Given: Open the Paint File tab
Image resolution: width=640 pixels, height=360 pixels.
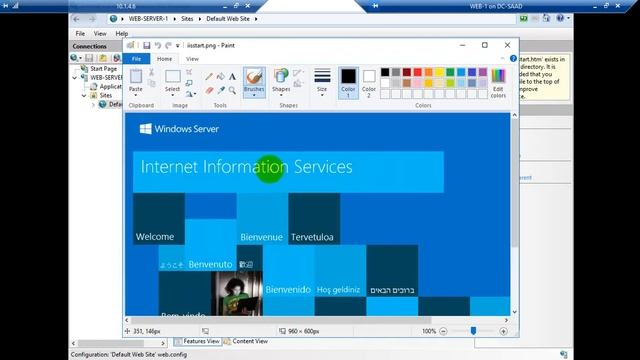Looking at the screenshot, I should coord(136,59).
